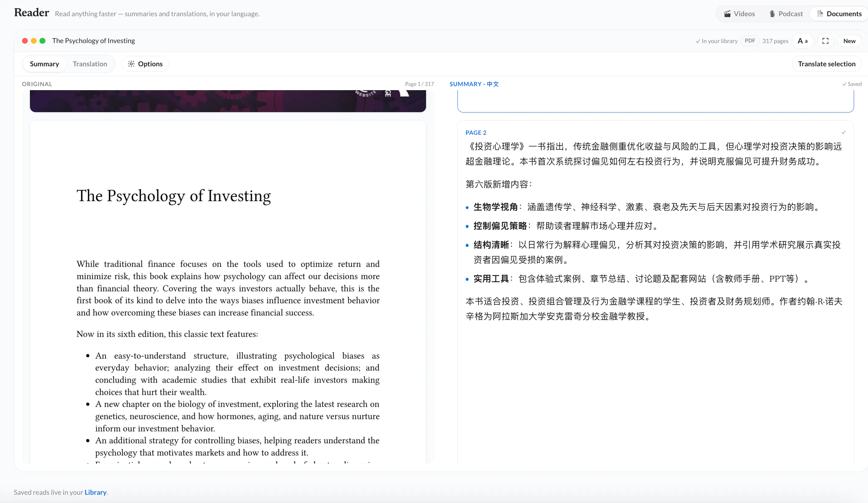Click the document title in window header
Viewport: 868px width, 503px height.
pos(94,41)
